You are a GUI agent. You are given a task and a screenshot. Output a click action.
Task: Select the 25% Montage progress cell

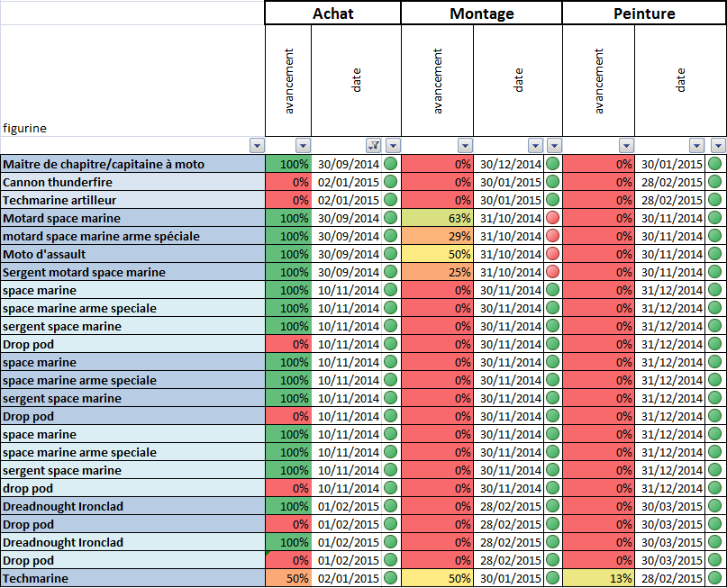click(x=437, y=272)
